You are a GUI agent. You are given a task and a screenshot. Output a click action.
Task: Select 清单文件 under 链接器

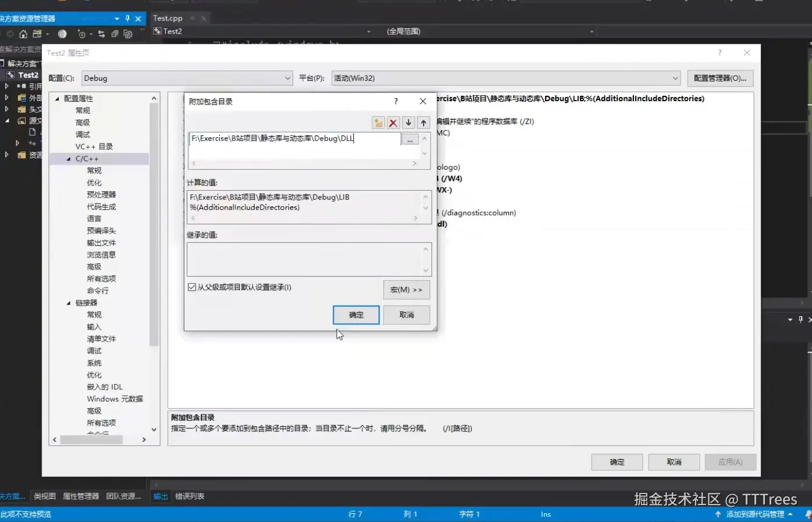(x=101, y=339)
